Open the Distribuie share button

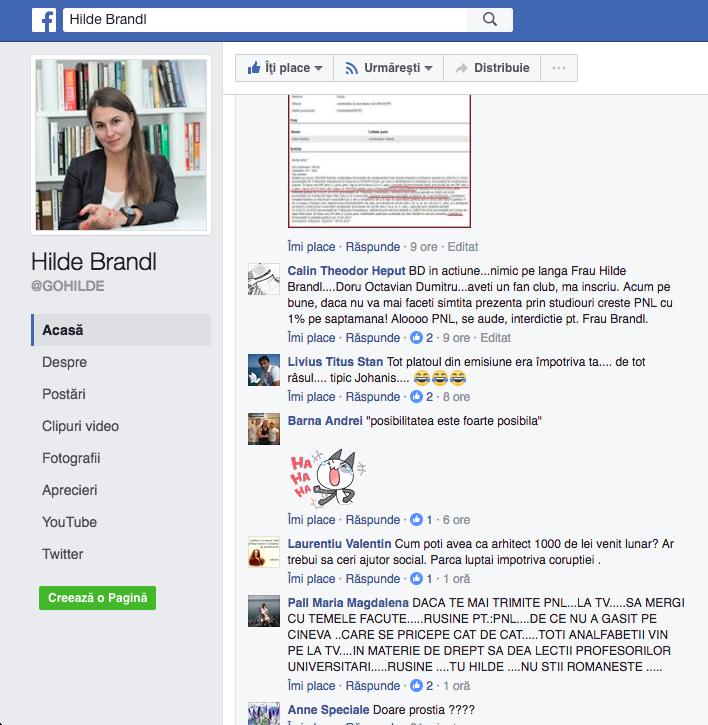(491, 68)
